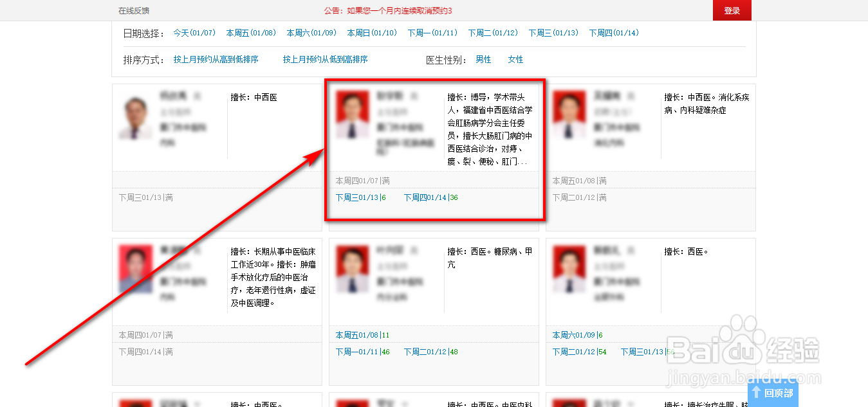Open photo of the 消化系疾病 specialist
Viewport: 868px width, 407px height.
coord(569,114)
